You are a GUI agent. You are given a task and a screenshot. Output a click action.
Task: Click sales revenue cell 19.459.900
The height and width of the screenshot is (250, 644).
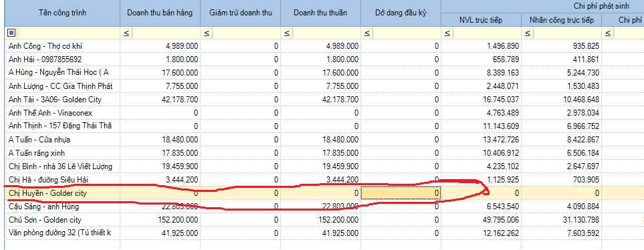[x=160, y=166]
